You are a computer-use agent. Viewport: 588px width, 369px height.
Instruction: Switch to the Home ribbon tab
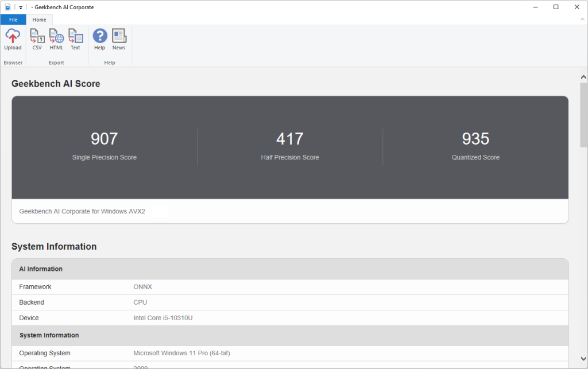[x=39, y=19]
